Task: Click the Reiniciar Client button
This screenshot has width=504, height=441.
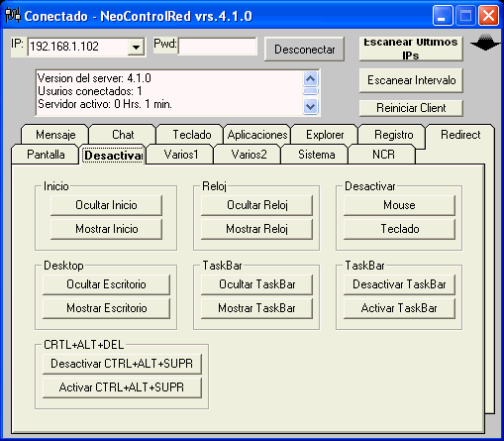Action: pyautogui.click(x=411, y=108)
